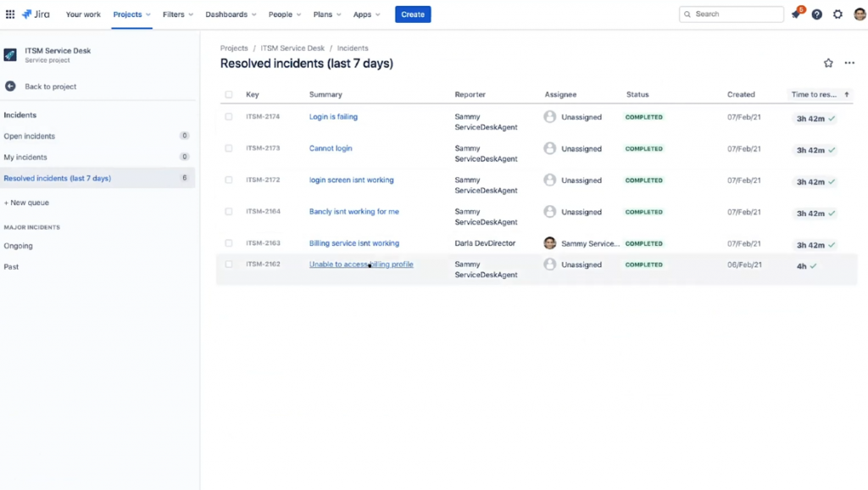Select the My incidents queue
The image size is (868, 490).
point(97,157)
